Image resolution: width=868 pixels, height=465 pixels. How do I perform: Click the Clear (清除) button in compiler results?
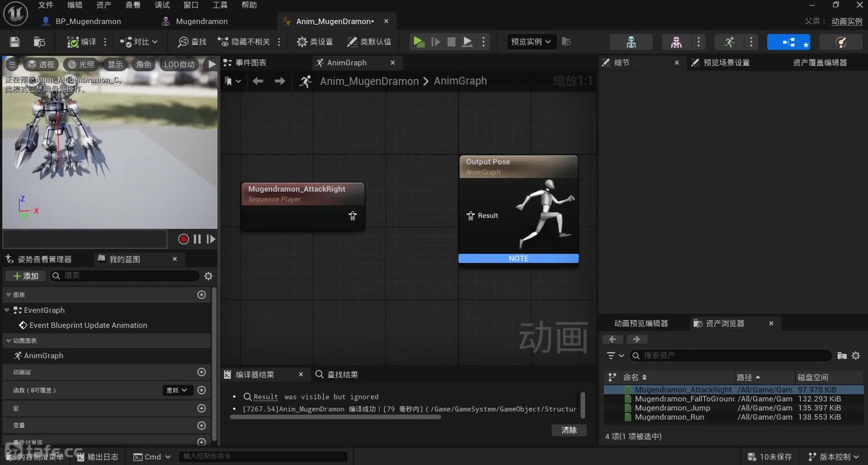pyautogui.click(x=569, y=430)
